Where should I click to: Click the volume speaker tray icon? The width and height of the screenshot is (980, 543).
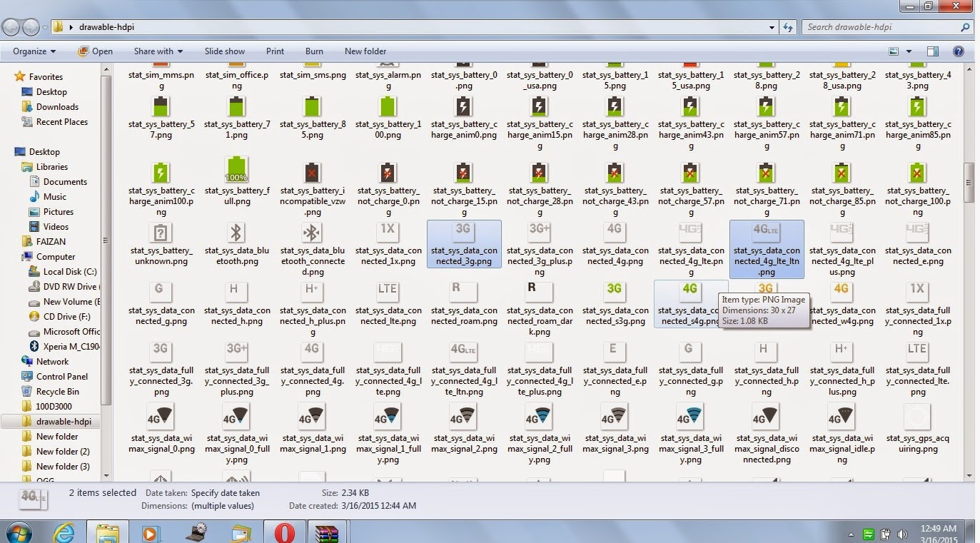(901, 534)
